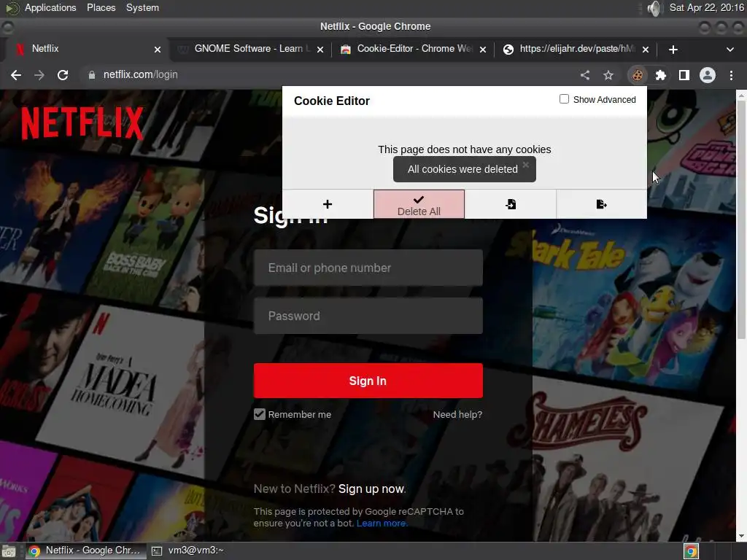Export cookies in Cookie Editor
Viewport: 747px width, 560px height.
pyautogui.click(x=601, y=204)
